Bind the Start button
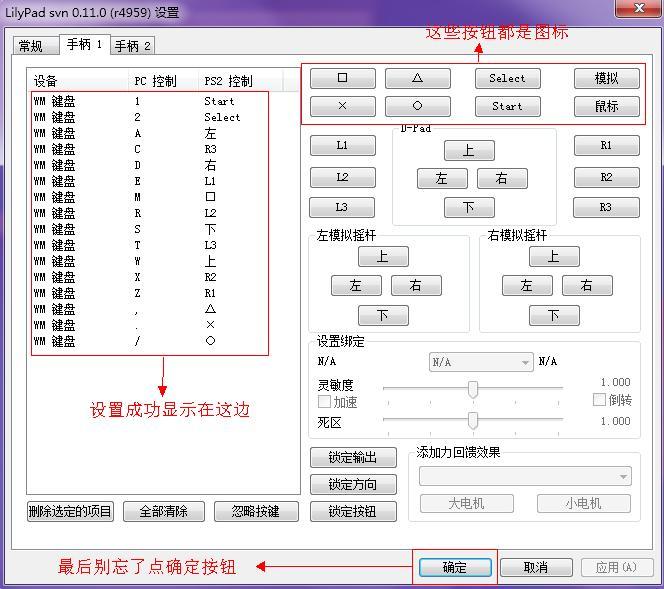Screen dimensions: 664x589 click(x=508, y=106)
